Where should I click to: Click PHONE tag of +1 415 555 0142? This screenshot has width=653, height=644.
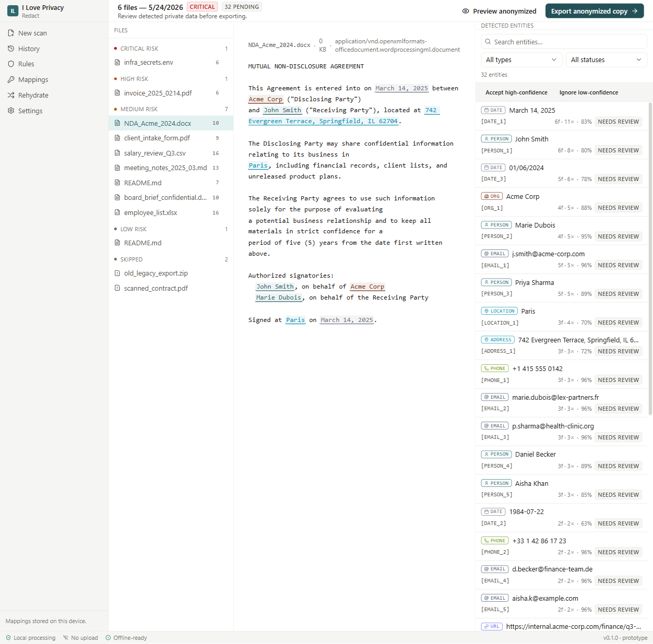click(x=495, y=368)
